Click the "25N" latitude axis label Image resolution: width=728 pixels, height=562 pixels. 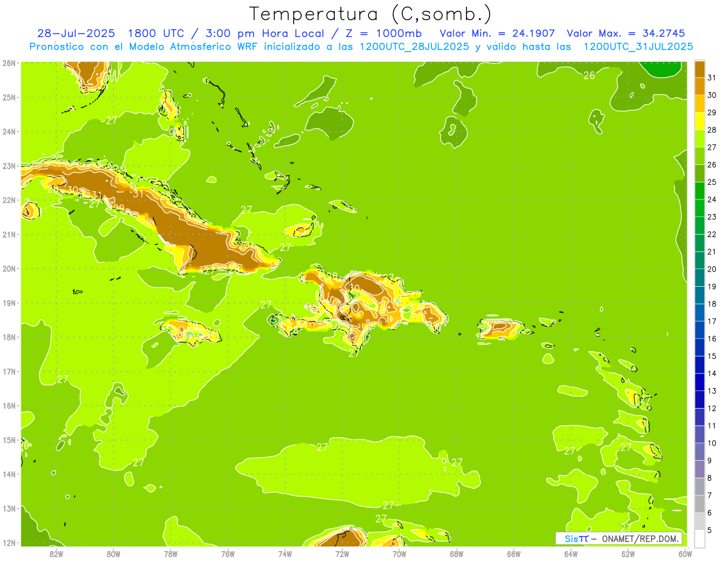9,97
